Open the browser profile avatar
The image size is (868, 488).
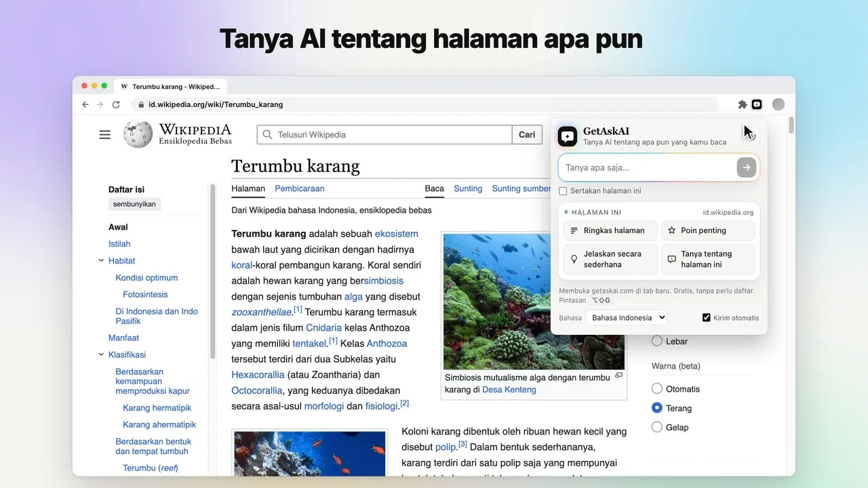[x=778, y=104]
